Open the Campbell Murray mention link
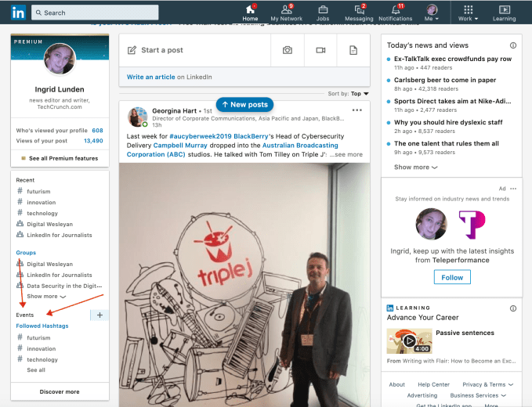The width and height of the screenshot is (532, 407). coord(180,146)
